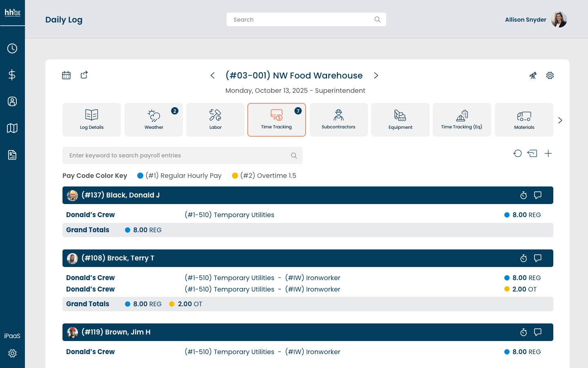
Task: Go to the next project with the right chevron
Action: pyautogui.click(x=376, y=76)
